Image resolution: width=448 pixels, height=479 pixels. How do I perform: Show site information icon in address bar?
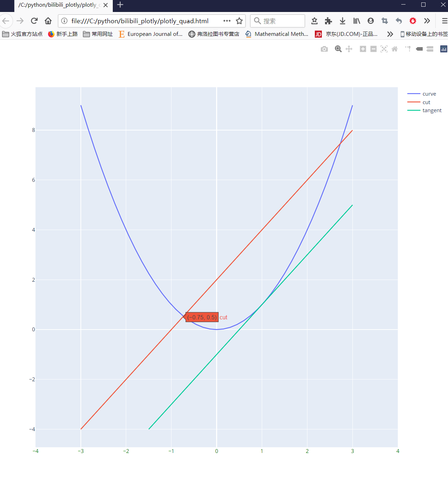64,21
